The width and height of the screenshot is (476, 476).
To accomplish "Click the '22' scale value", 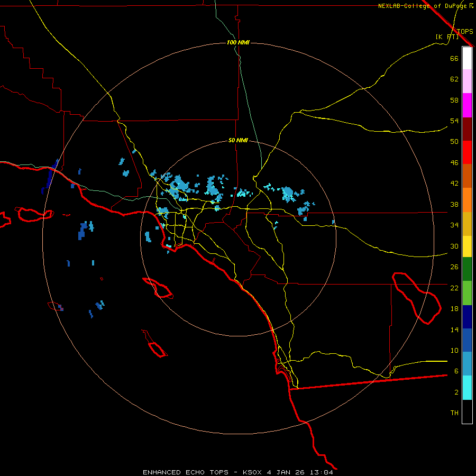I will [454, 288].
